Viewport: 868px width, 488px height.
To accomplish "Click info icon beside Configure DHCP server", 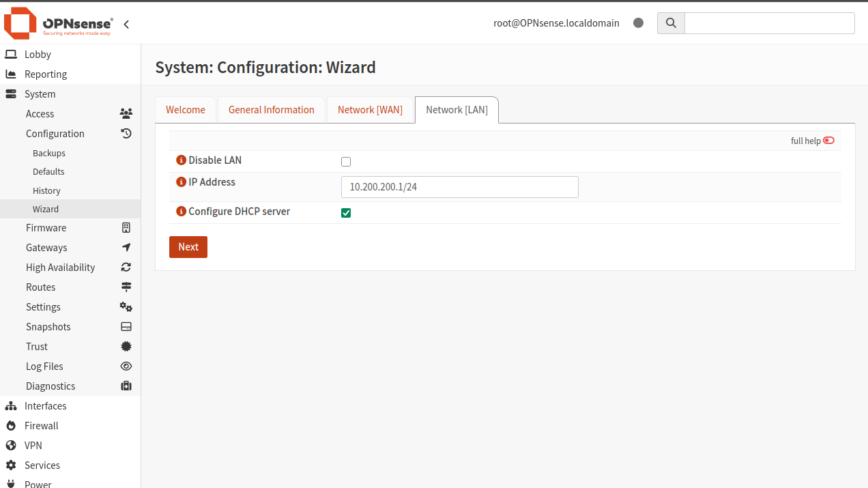I will pos(181,212).
